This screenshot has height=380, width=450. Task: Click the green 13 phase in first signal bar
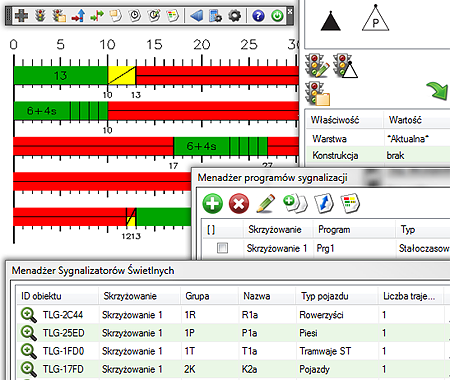pos(61,75)
